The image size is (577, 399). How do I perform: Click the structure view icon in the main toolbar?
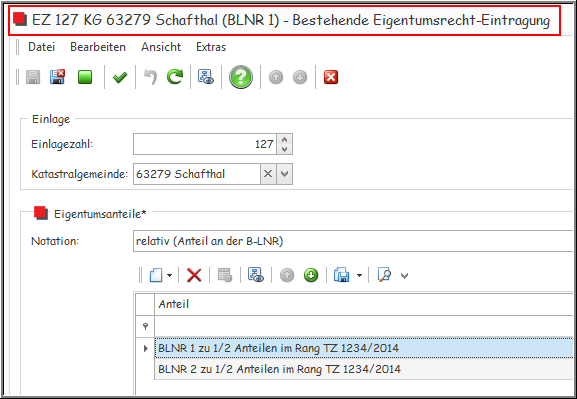tap(206, 77)
